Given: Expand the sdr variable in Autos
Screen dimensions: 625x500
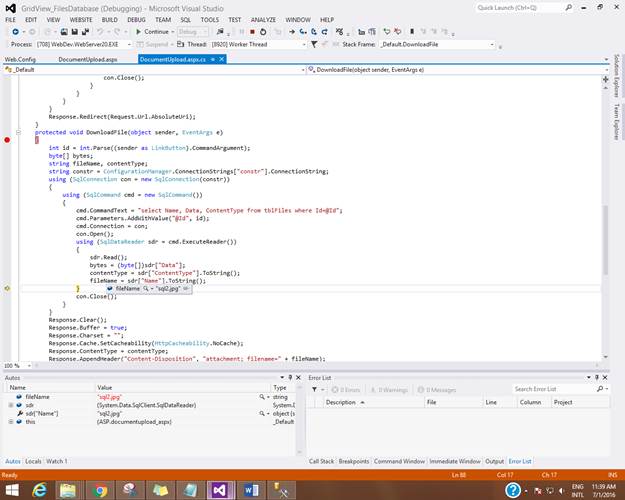Looking at the screenshot, I should pyautogui.click(x=10, y=405).
